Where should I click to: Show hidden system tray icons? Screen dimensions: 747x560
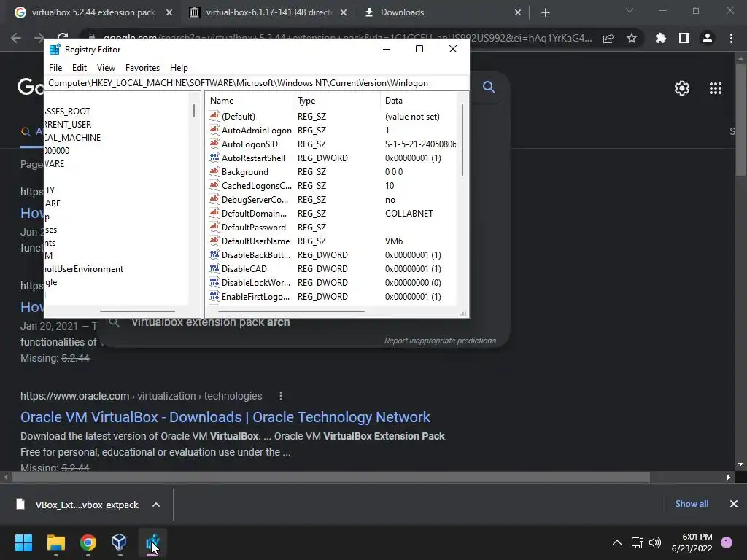click(617, 542)
